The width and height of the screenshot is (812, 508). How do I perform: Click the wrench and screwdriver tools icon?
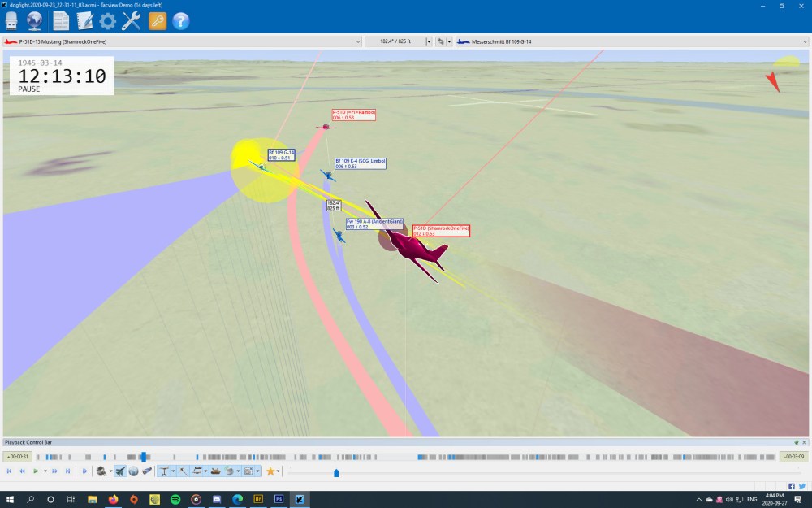pos(132,21)
